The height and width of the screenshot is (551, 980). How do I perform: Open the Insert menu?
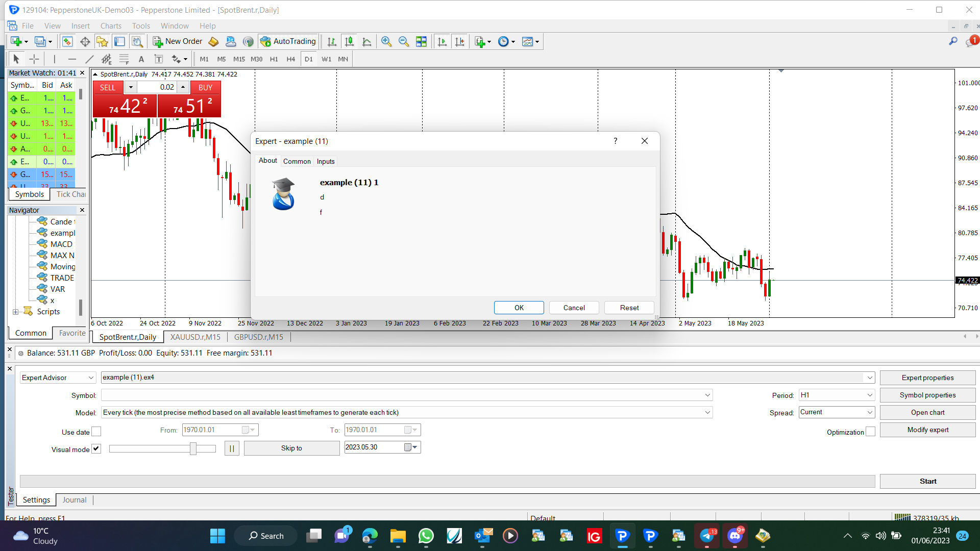click(80, 26)
